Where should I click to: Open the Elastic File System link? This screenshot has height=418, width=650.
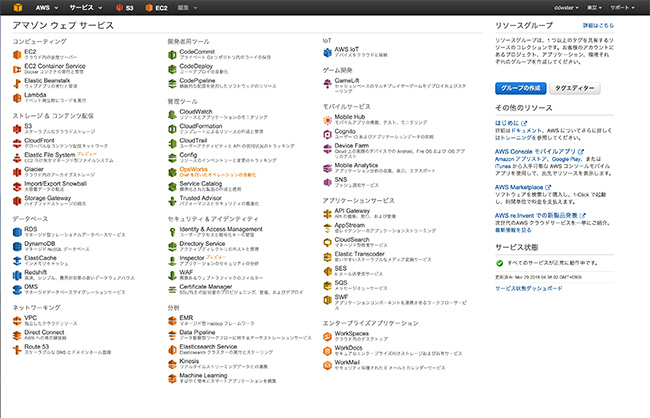pyautogui.click(x=50, y=155)
